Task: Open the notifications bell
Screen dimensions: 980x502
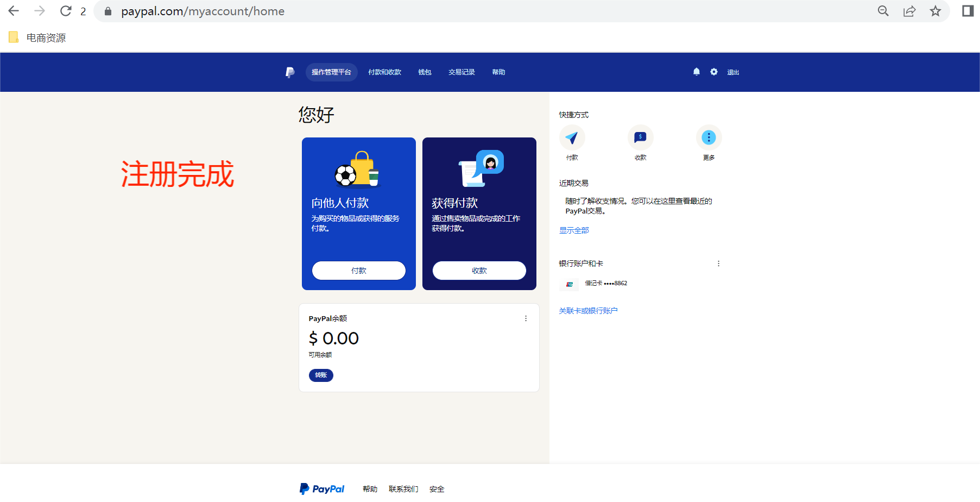Action: click(697, 72)
